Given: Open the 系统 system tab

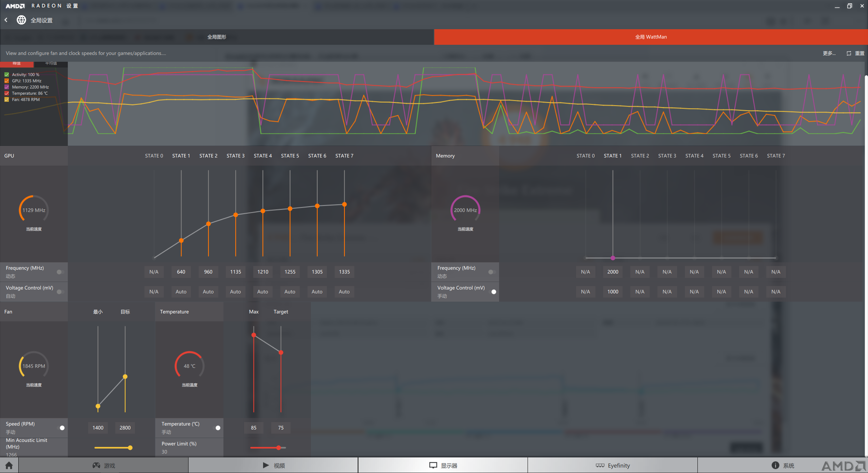Looking at the screenshot, I should [783, 465].
